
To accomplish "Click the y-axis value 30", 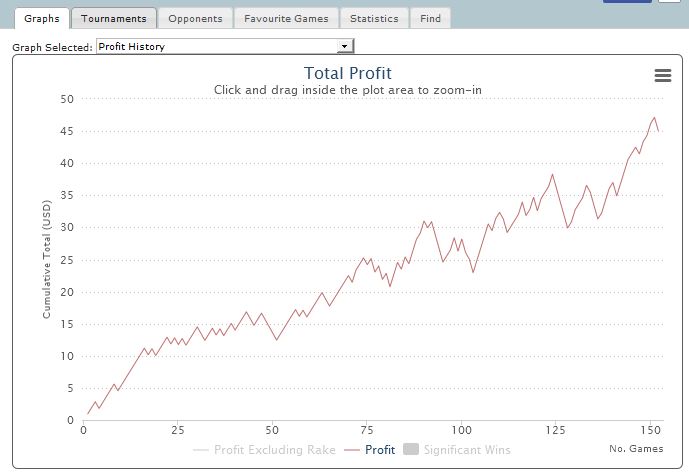I will pos(67,227).
